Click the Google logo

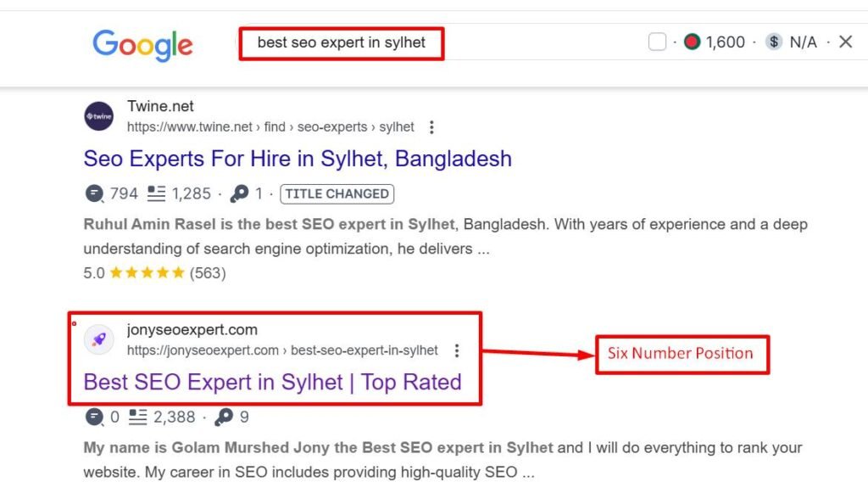pyautogui.click(x=142, y=45)
